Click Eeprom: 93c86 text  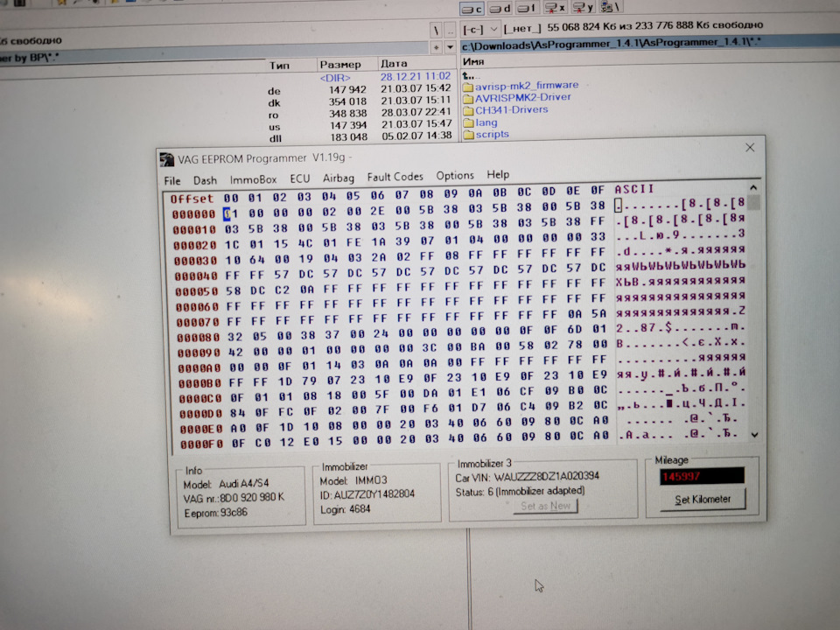click(x=216, y=513)
